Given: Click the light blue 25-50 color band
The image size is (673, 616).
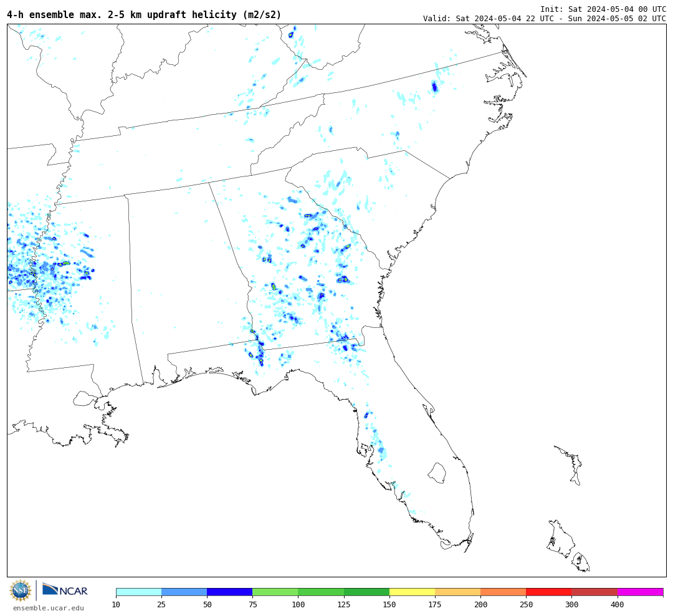Looking at the screenshot, I should point(184,592).
